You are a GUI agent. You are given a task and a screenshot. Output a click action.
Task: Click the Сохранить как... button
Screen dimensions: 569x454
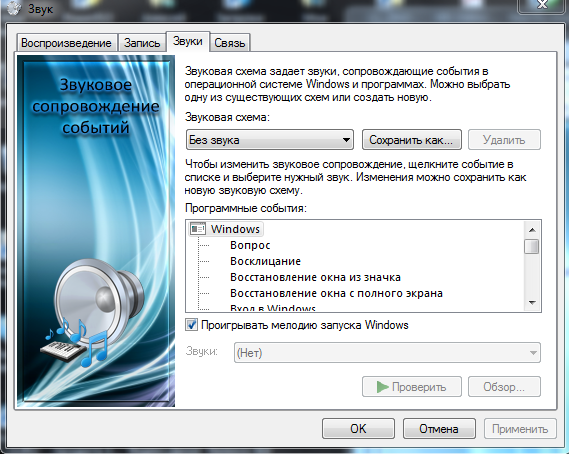point(412,140)
